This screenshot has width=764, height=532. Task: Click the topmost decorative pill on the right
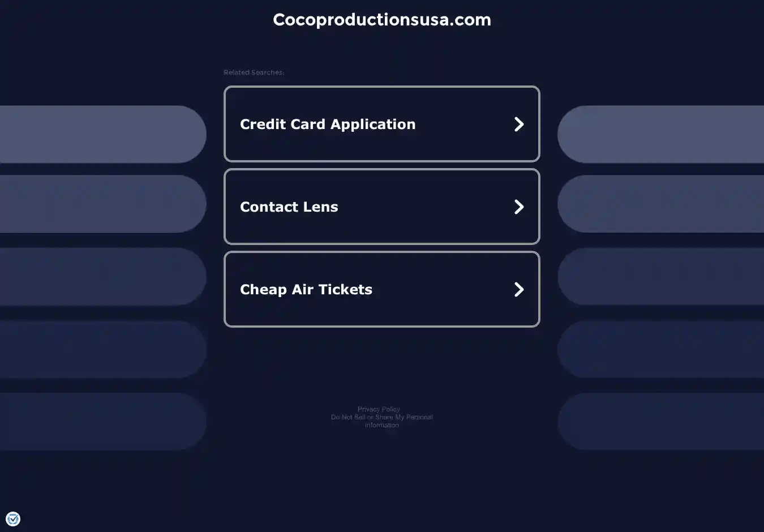pyautogui.click(x=661, y=134)
